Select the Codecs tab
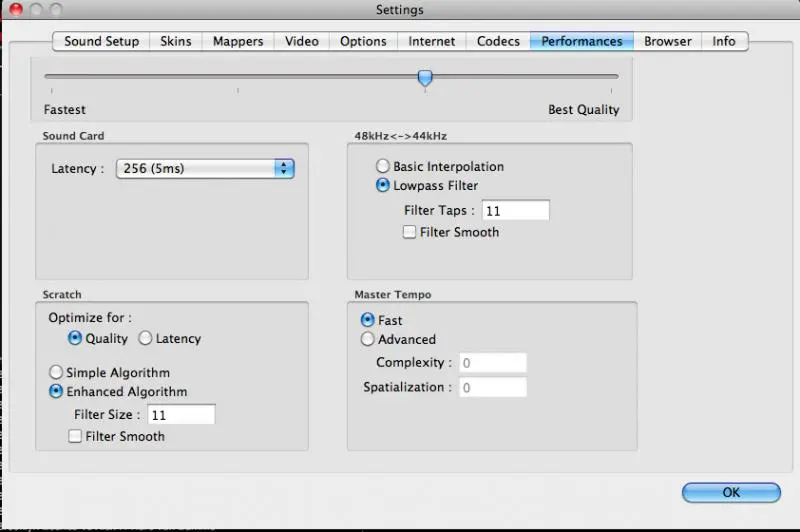800x532 pixels. click(498, 41)
